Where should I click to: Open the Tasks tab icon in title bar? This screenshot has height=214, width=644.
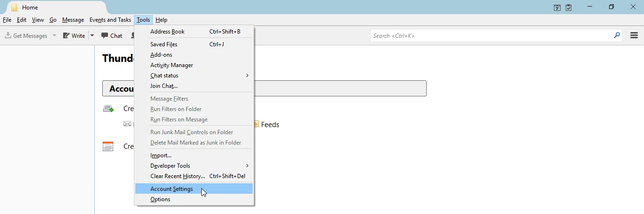pyautogui.click(x=569, y=7)
